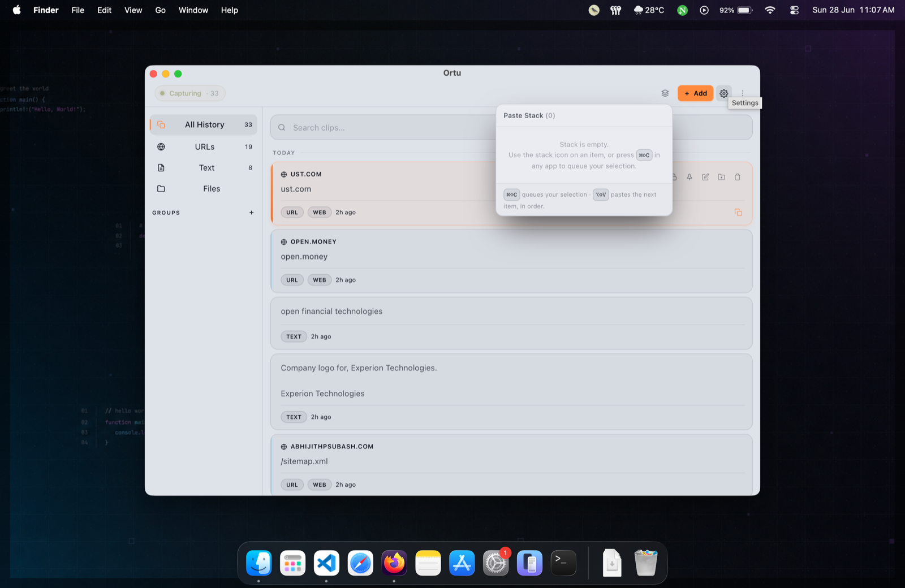The image size is (905, 588).
Task: Delete the ust.com clip with trash icon
Action: 738,177
